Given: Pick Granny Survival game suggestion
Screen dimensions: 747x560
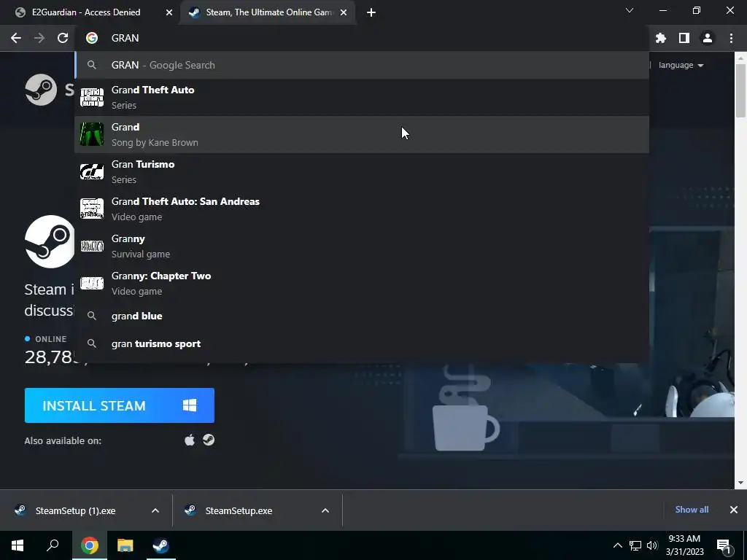Looking at the screenshot, I should 362,246.
